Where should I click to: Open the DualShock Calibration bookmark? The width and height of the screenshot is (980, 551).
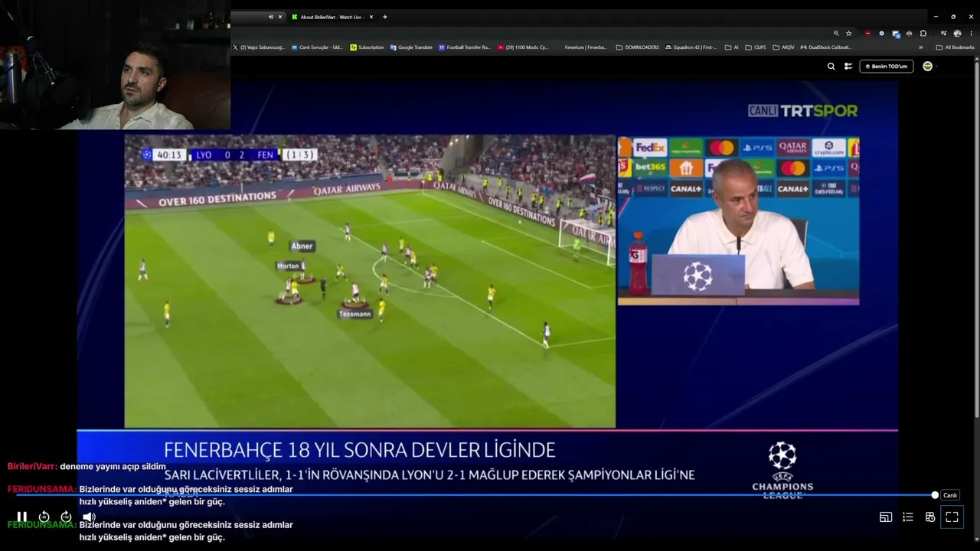[x=826, y=47]
